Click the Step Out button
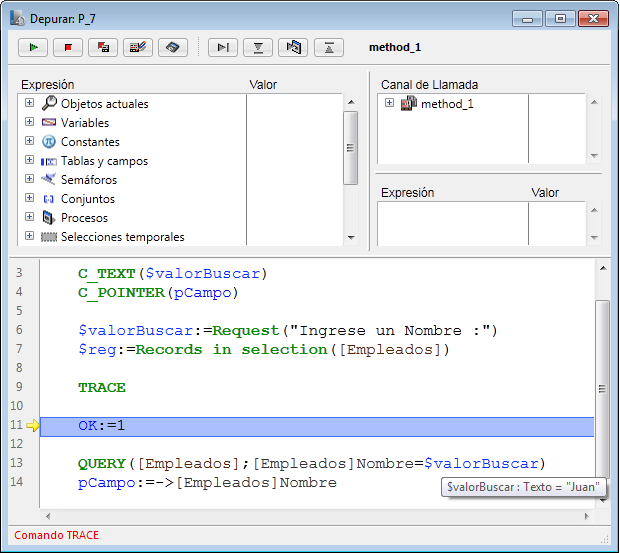Image resolution: width=620 pixels, height=553 pixels. pyautogui.click(x=329, y=47)
